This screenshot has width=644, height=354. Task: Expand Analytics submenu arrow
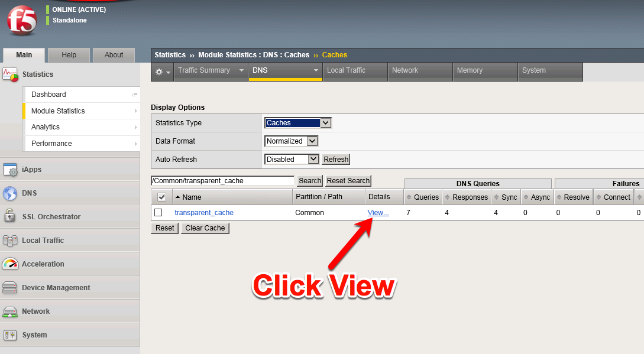coord(135,127)
